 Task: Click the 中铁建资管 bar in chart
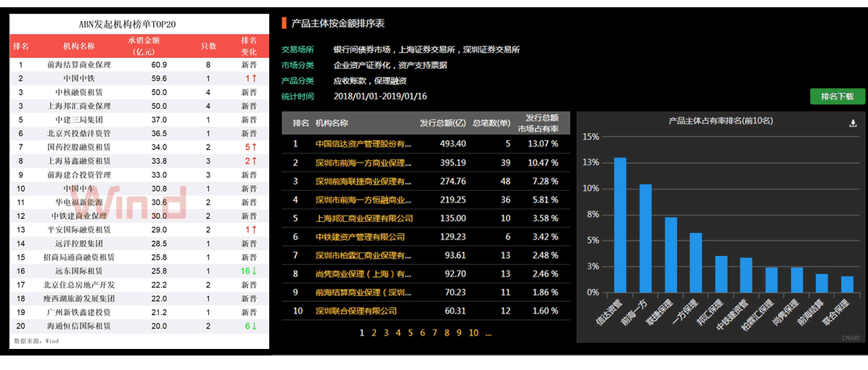pyautogui.click(x=746, y=276)
